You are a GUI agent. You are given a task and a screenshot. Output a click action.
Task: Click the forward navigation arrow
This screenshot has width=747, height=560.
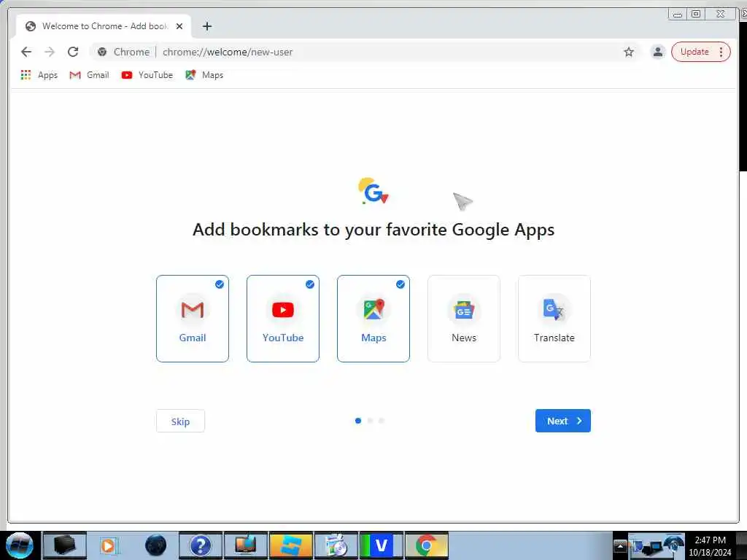(x=50, y=52)
